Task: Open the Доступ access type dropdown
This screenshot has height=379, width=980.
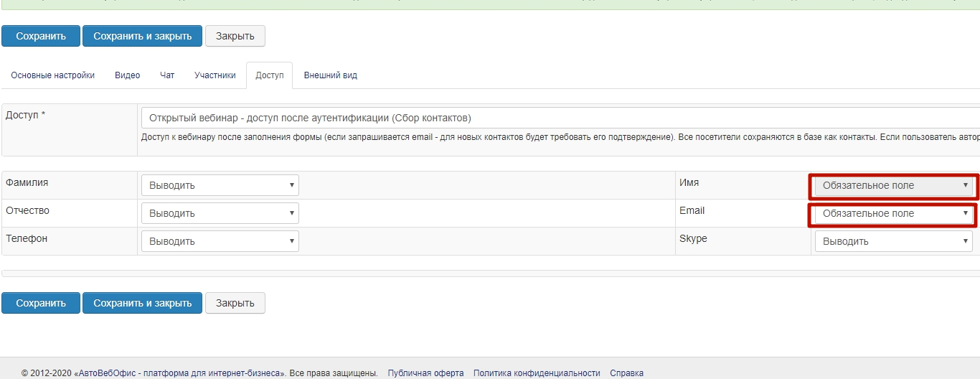Action: tap(560, 118)
